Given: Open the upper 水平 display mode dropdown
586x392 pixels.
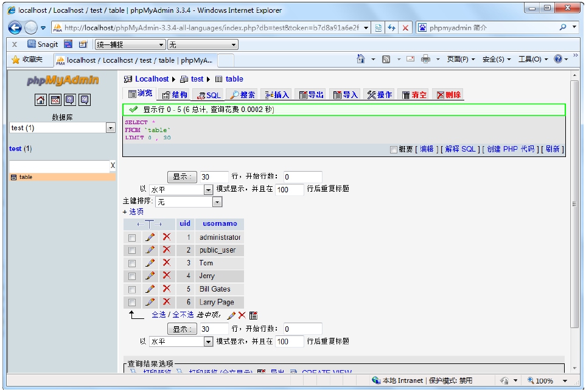Looking at the screenshot, I should coord(181,189).
